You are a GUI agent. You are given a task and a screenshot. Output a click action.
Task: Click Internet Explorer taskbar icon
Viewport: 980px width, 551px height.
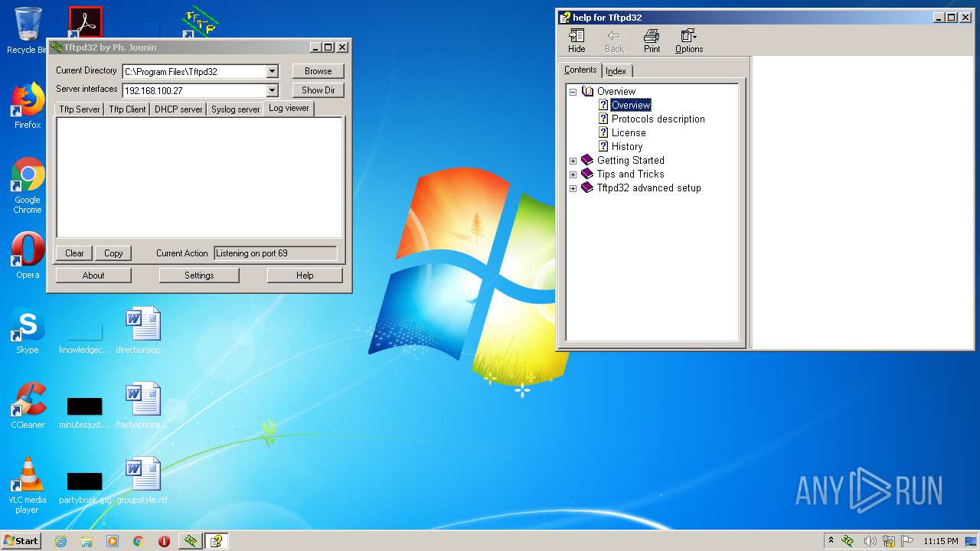(x=60, y=541)
